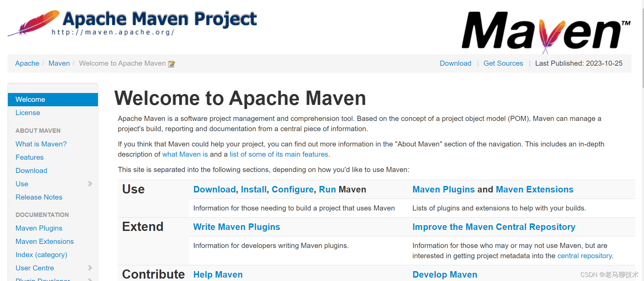Follow the 'what Maven is' link
The image size is (644, 281).
tap(185, 154)
